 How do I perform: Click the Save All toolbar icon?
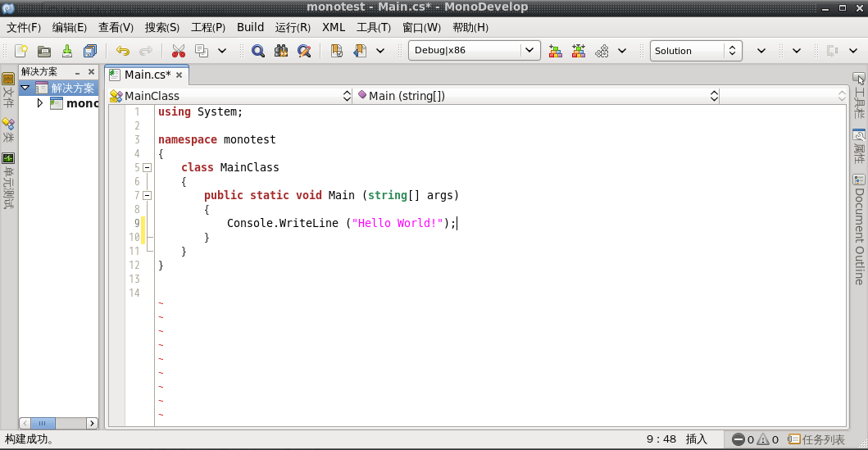tap(89, 51)
